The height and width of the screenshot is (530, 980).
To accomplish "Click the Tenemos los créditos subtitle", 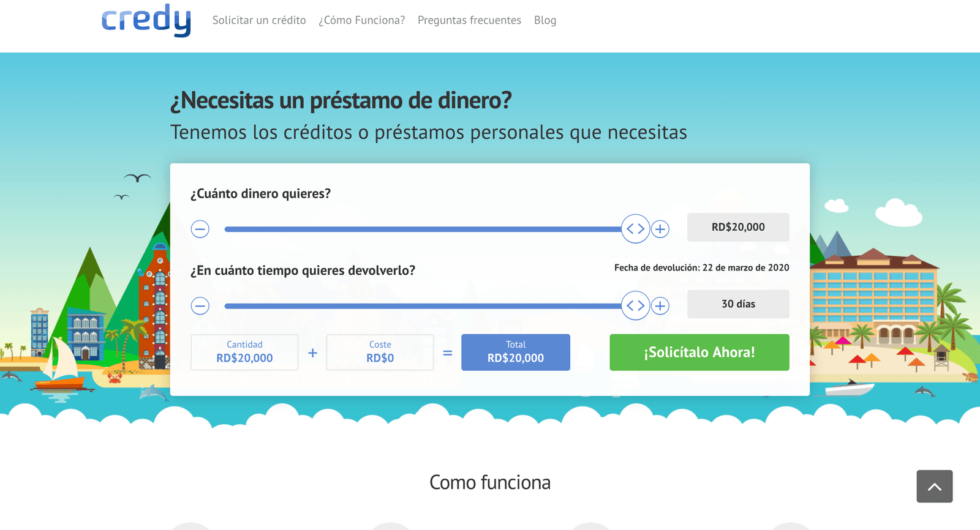I will [x=429, y=132].
